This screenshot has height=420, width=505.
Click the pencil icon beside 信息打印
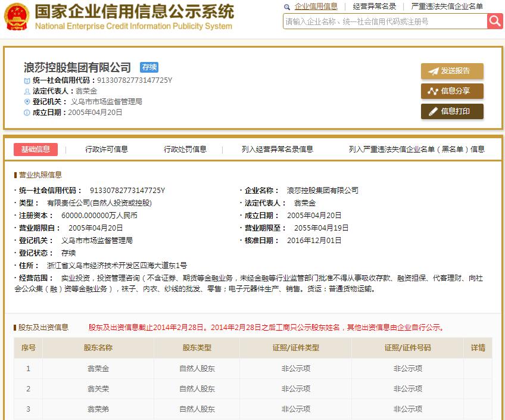433,111
